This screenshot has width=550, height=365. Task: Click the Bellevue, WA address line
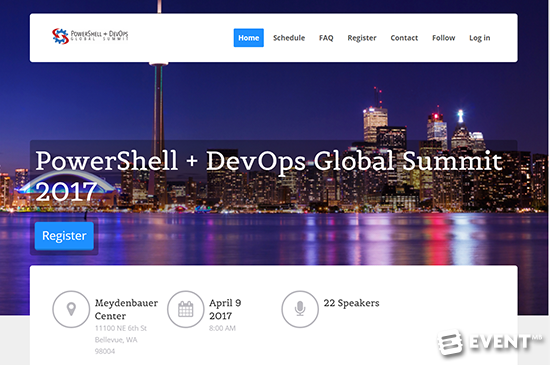tap(116, 340)
